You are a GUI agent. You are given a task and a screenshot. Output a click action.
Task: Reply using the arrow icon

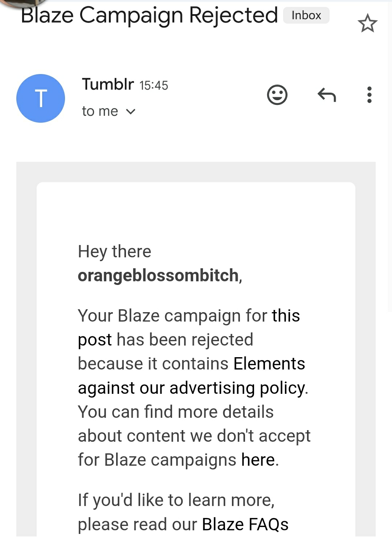tap(327, 95)
